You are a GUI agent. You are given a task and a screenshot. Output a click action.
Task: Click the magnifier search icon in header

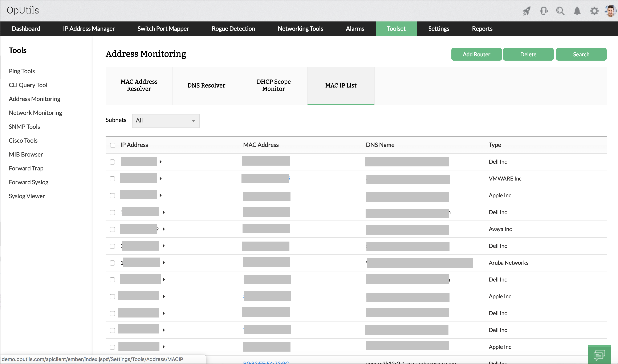(560, 11)
